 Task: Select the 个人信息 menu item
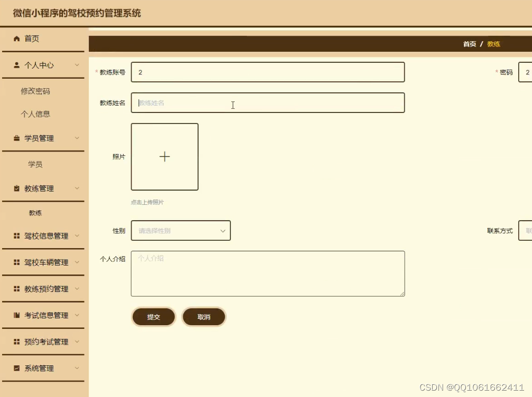tap(35, 114)
